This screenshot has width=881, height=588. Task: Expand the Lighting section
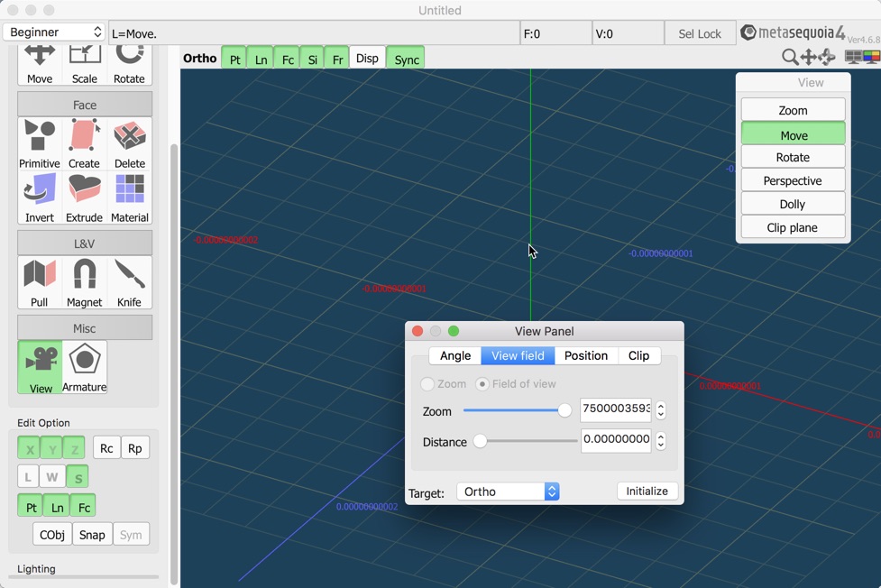click(36, 568)
